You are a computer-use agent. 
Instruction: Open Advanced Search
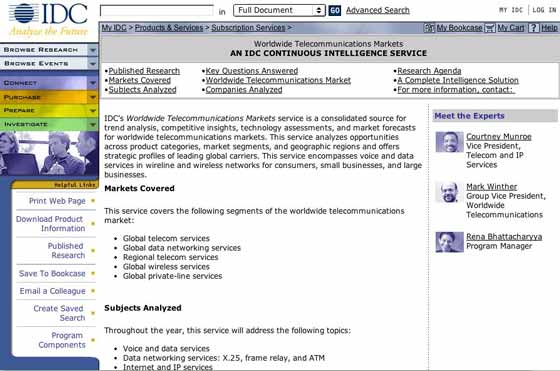378,10
